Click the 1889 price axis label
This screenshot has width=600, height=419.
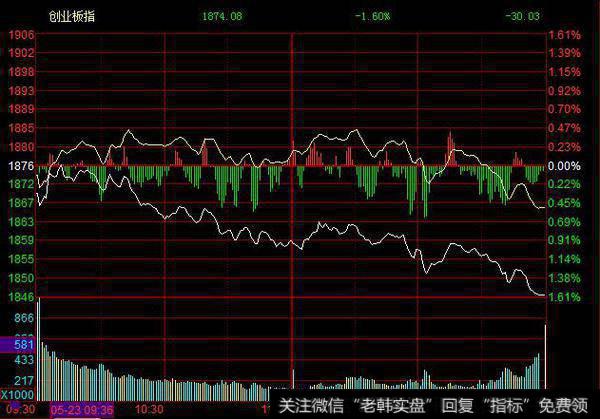click(21, 109)
